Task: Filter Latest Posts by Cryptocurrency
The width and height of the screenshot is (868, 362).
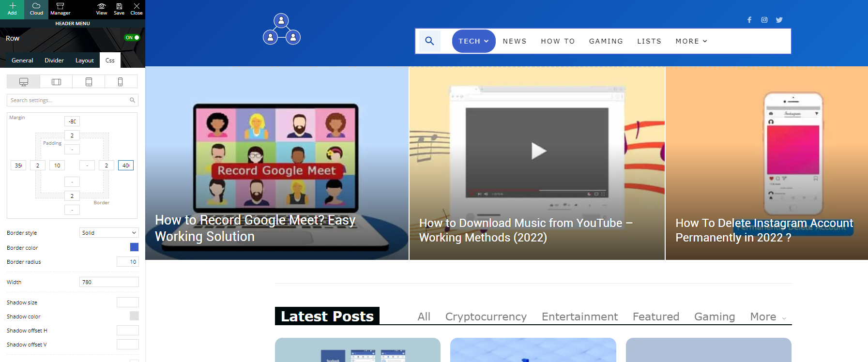Action: (486, 317)
